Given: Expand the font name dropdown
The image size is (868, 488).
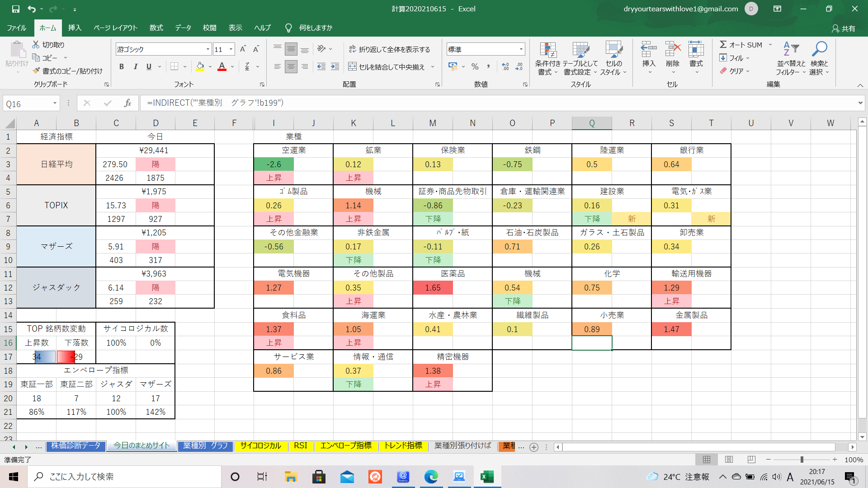Looking at the screenshot, I should [x=208, y=49].
